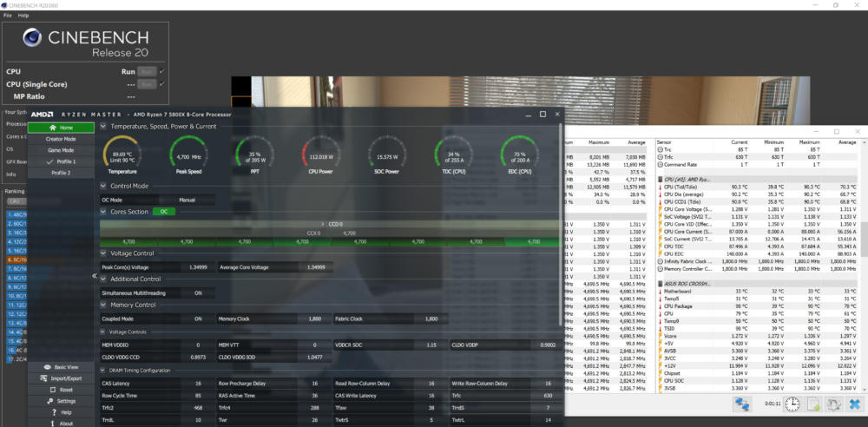This screenshot has height=427, width=868.
Task: Open HWiNFO sensor settings gear icon
Action: (x=833, y=404)
